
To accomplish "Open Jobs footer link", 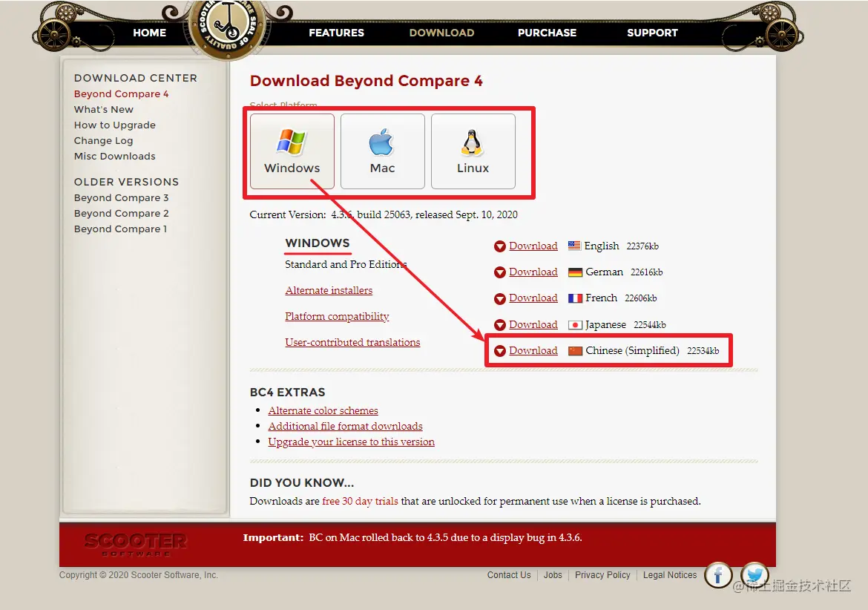I will 553,575.
